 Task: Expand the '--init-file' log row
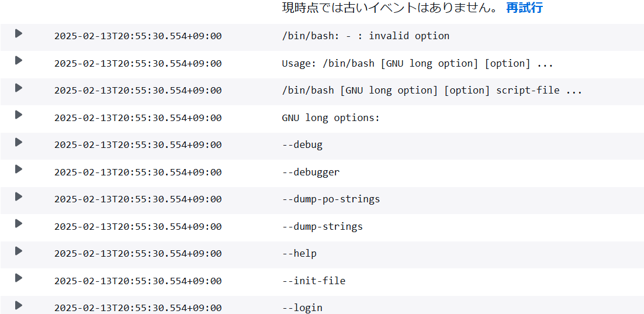click(x=19, y=278)
